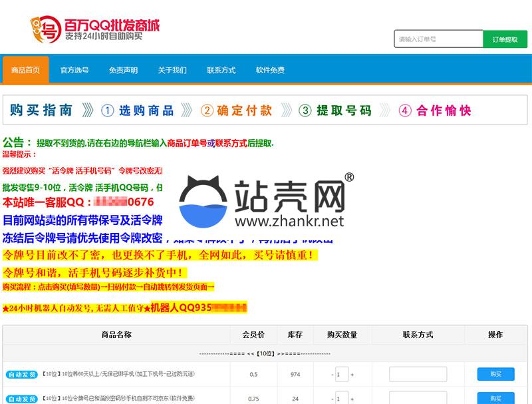Increase quantity for the 0.75 price item
532x404 pixels.
click(x=352, y=399)
